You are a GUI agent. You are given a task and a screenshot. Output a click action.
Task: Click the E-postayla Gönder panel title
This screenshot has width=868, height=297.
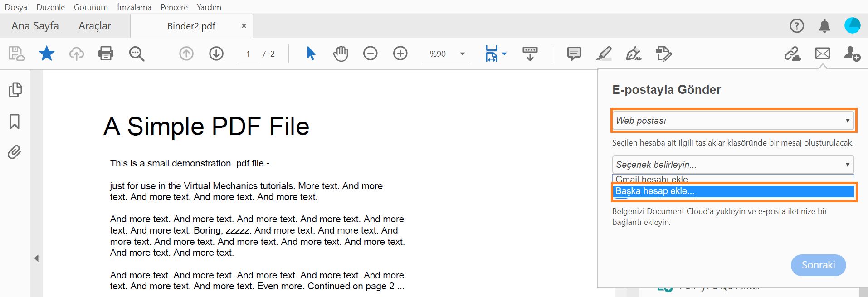[x=666, y=90]
